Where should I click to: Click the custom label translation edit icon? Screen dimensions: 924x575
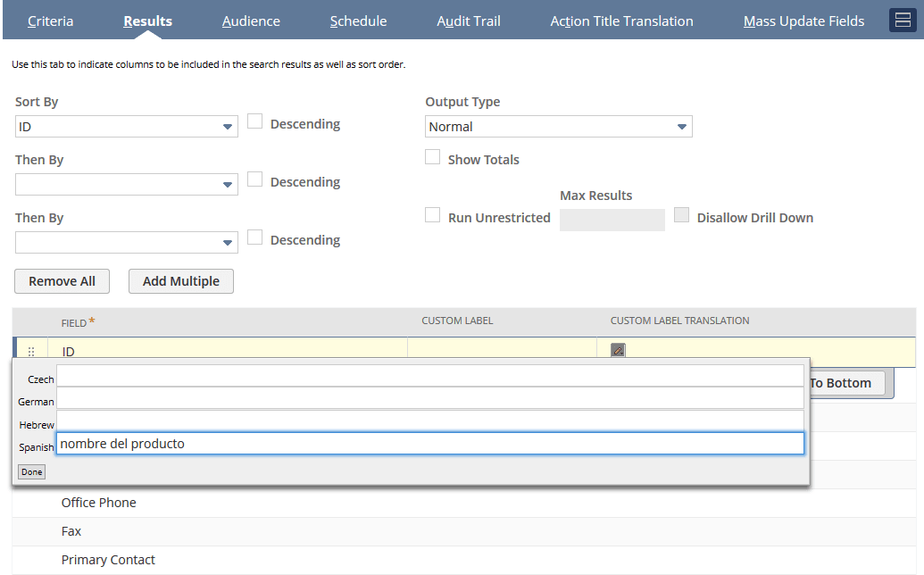[x=618, y=351]
